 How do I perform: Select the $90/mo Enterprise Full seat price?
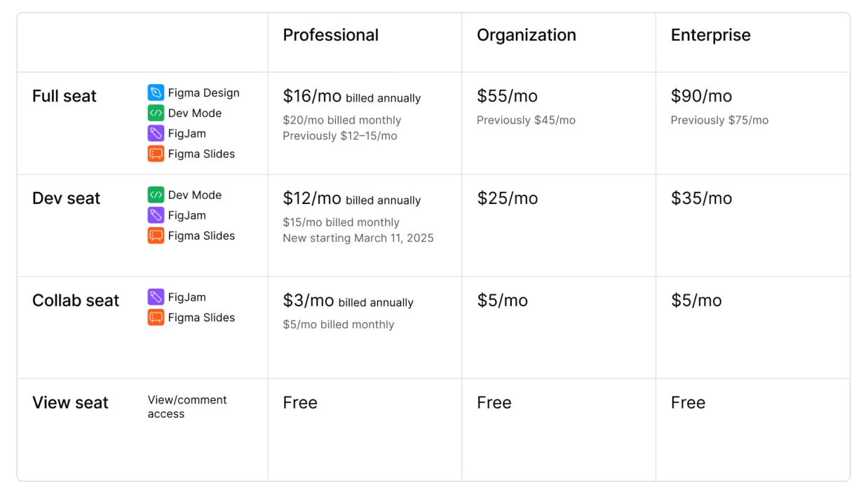pyautogui.click(x=701, y=96)
